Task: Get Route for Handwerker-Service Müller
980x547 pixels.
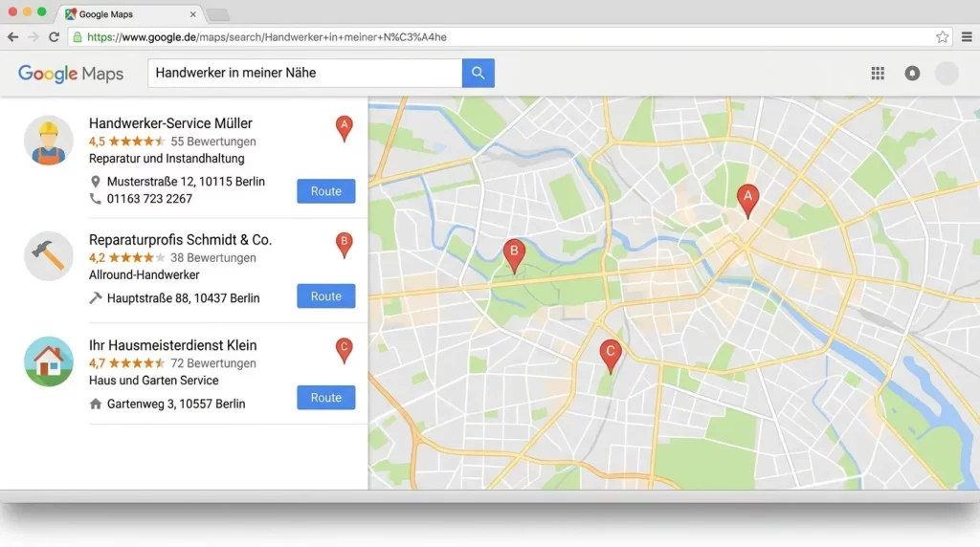Action: pos(326,191)
